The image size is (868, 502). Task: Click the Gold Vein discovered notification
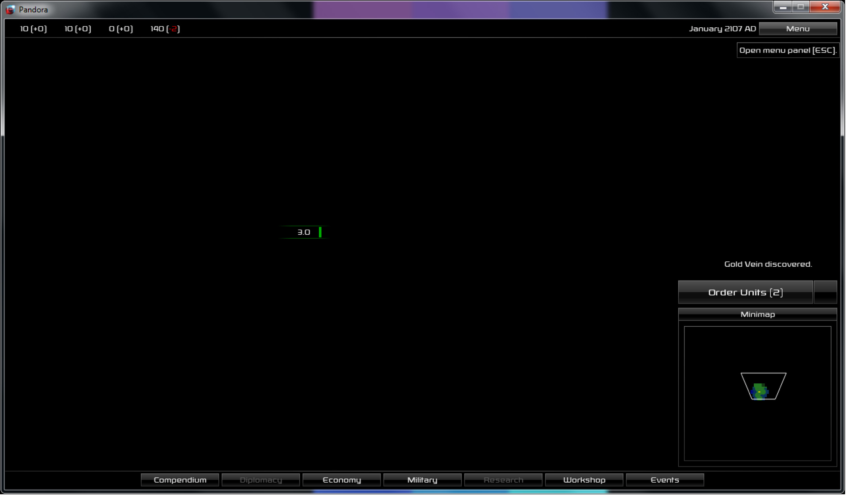[769, 264]
